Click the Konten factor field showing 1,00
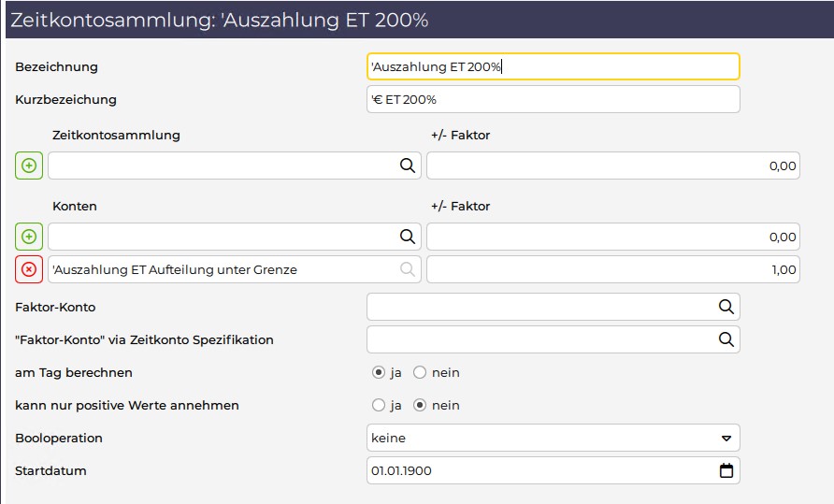Screen dimensions: 834x504 (613, 269)
